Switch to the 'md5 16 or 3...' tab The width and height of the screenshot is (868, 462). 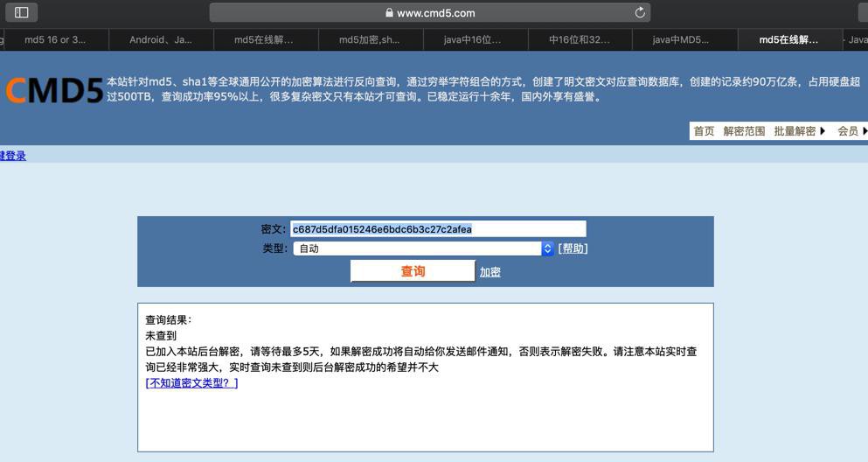tap(55, 40)
